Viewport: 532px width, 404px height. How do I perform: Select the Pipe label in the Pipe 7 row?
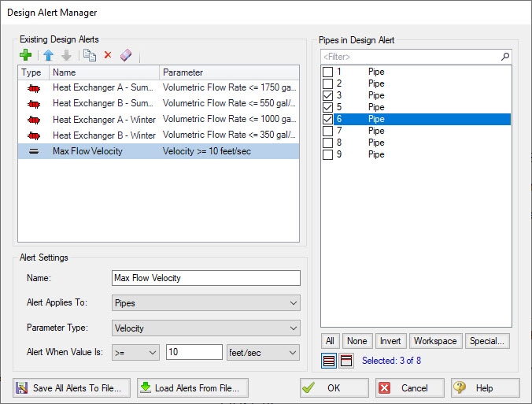click(376, 131)
